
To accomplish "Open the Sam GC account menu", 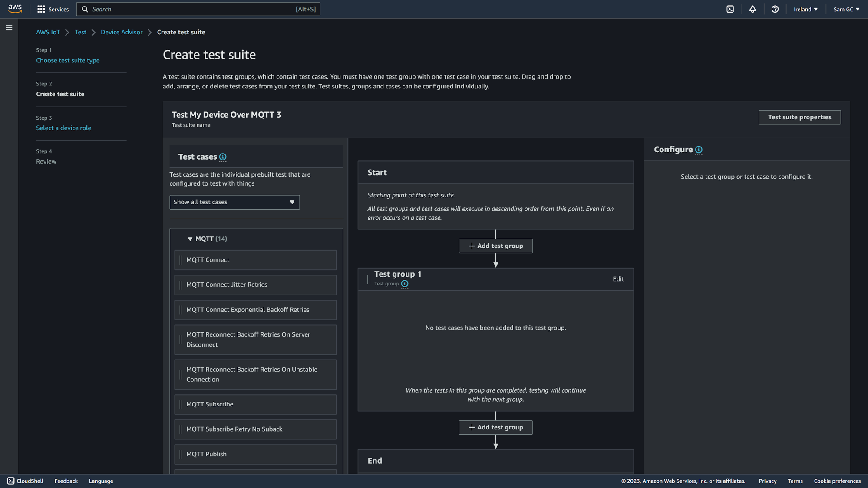I will pyautogui.click(x=846, y=9).
